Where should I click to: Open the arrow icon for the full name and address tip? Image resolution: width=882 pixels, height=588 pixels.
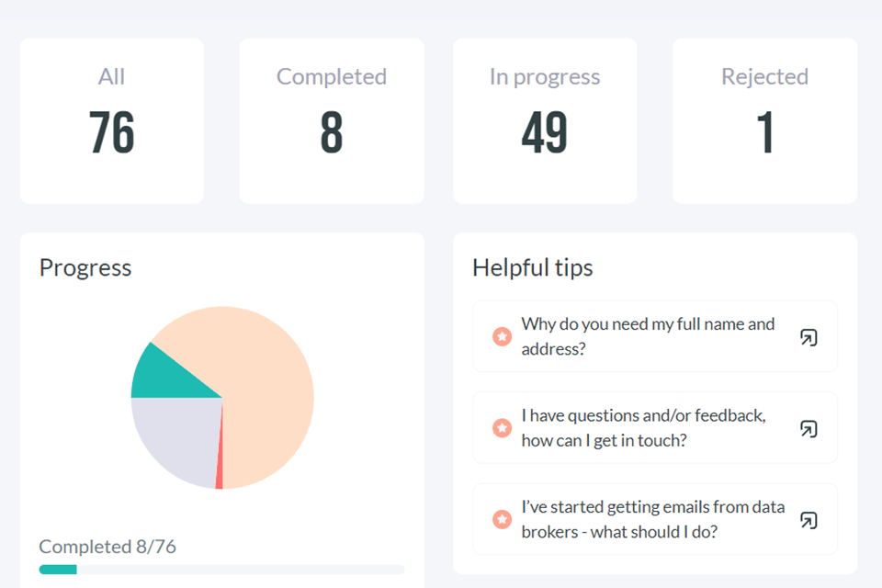pyautogui.click(x=808, y=337)
